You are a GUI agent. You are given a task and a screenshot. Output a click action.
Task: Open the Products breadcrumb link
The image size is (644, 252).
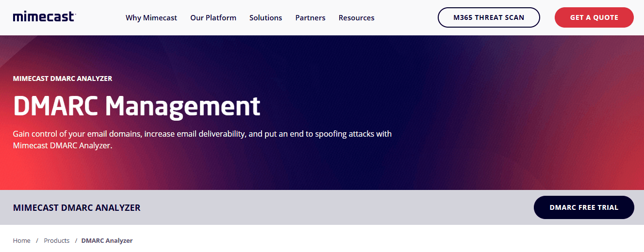tap(57, 240)
